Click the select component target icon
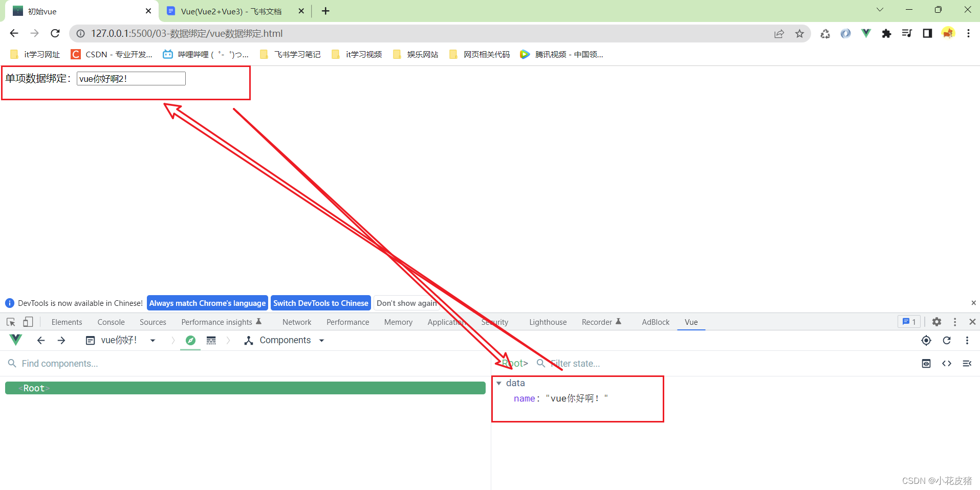 (926, 340)
